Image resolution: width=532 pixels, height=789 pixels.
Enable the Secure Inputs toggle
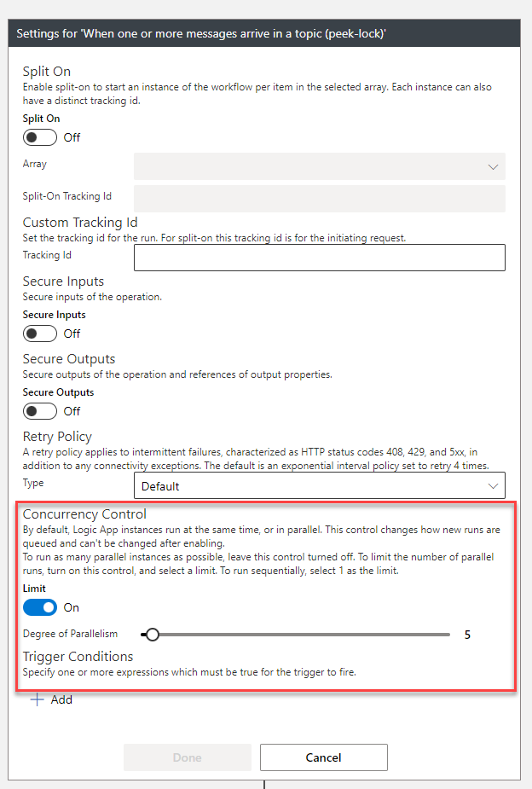click(40, 334)
